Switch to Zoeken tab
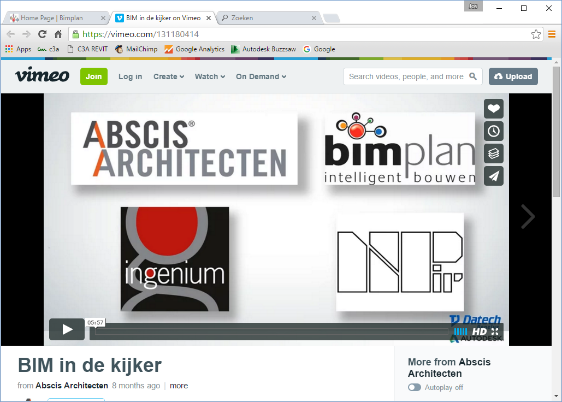562x402 pixels. click(269, 18)
